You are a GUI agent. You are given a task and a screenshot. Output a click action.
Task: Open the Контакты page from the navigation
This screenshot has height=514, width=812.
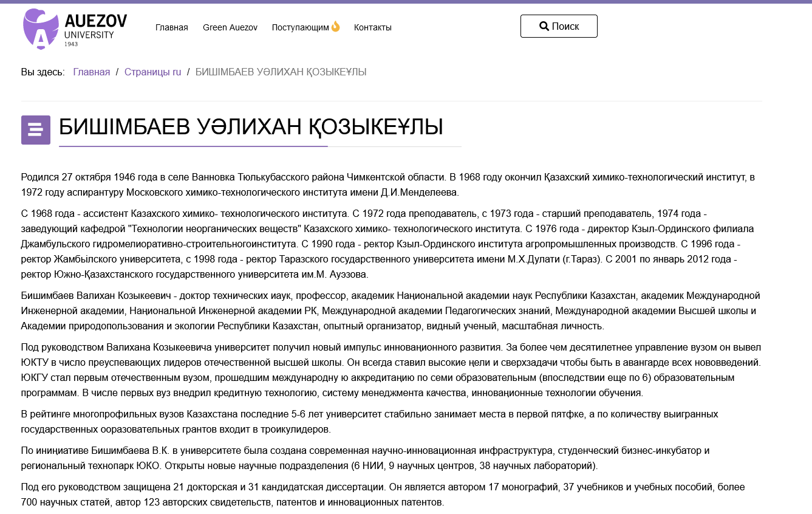tap(372, 27)
